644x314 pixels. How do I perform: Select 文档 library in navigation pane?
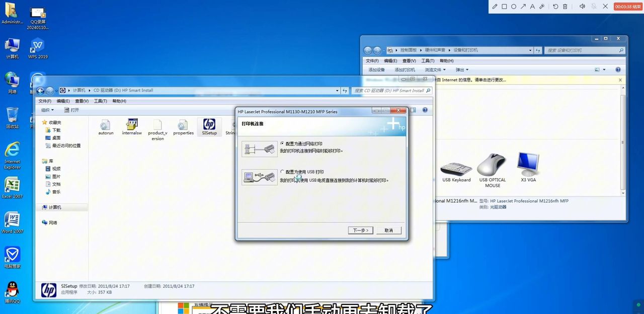[x=56, y=184]
